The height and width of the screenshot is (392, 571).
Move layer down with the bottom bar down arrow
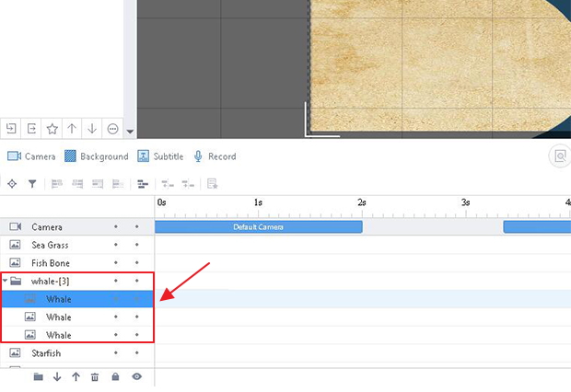[57, 376]
